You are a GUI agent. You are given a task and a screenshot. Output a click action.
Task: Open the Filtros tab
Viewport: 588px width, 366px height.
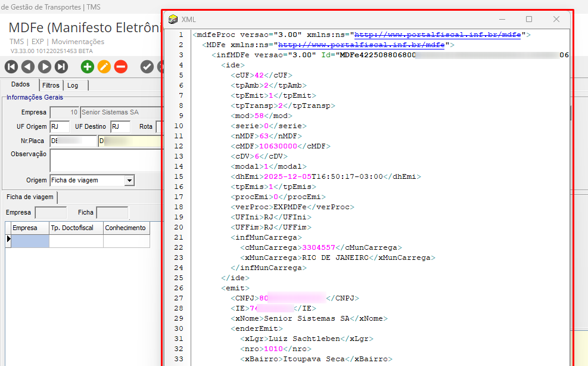tap(51, 85)
